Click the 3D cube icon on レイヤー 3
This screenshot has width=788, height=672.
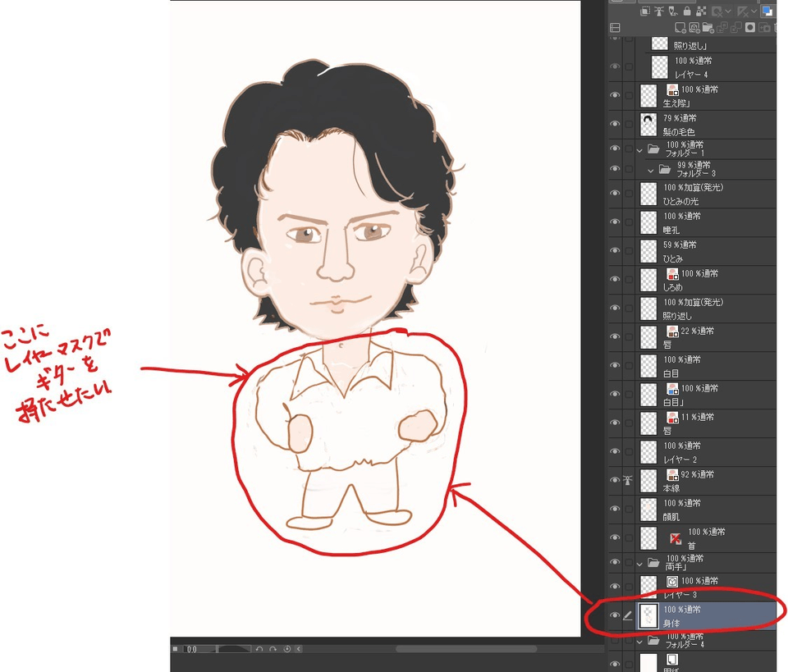(x=672, y=582)
